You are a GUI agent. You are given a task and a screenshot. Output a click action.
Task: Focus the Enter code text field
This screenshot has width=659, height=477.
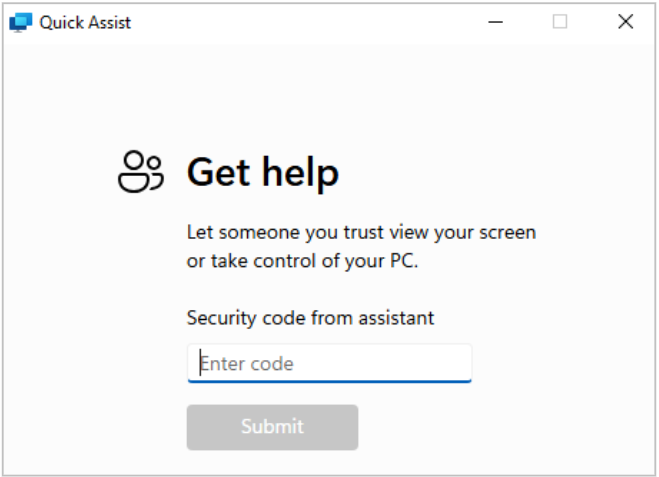tap(329, 363)
